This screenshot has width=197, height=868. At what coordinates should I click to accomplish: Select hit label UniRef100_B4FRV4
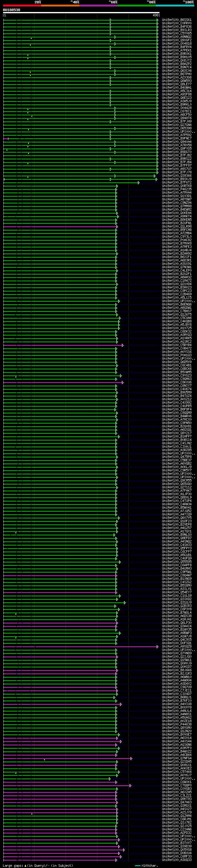pos(176,47)
